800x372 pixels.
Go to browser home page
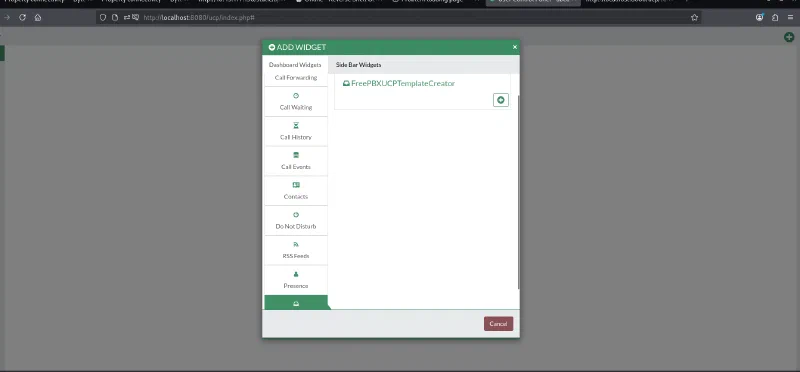pos(38,17)
